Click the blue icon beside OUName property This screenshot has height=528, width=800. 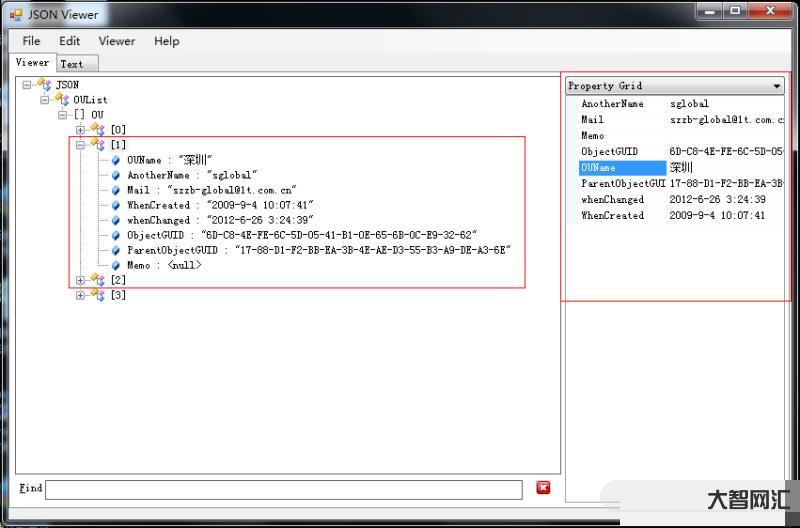pos(116,160)
